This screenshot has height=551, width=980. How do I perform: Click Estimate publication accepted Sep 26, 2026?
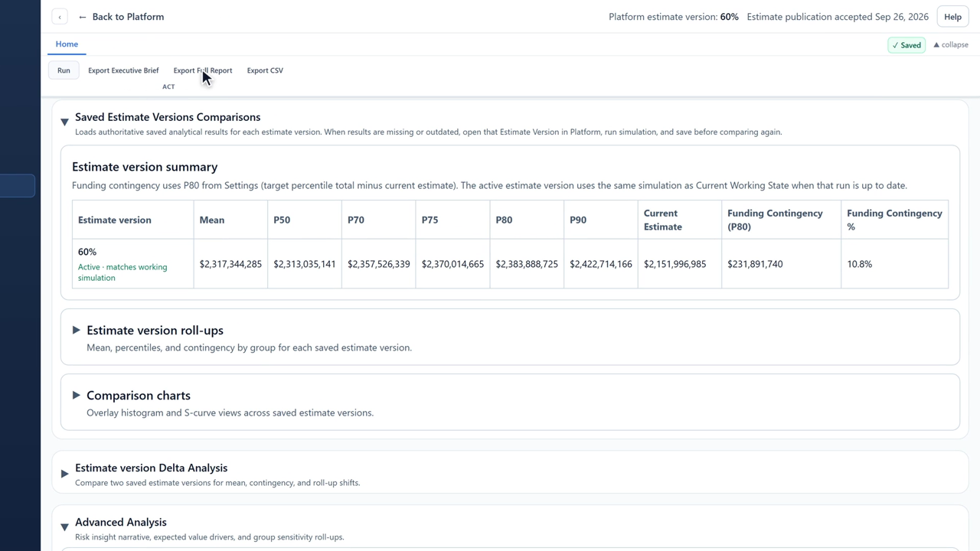point(838,17)
